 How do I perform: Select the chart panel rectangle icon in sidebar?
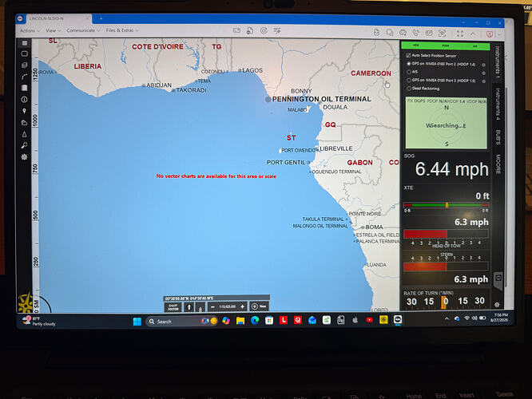coord(25,53)
